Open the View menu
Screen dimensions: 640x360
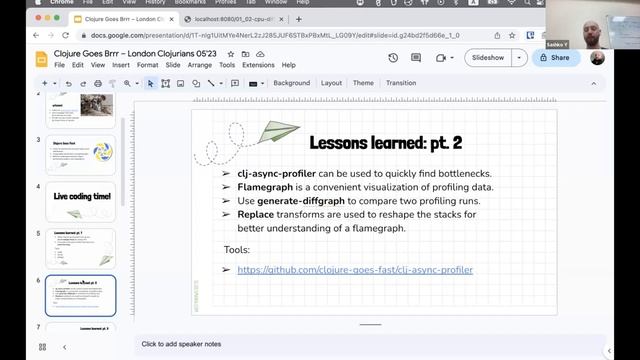[98, 65]
